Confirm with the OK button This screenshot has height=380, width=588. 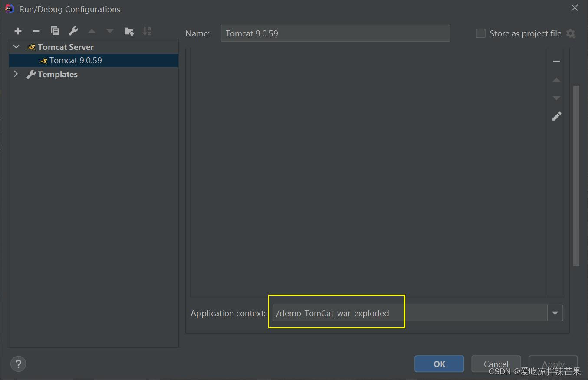click(x=439, y=364)
